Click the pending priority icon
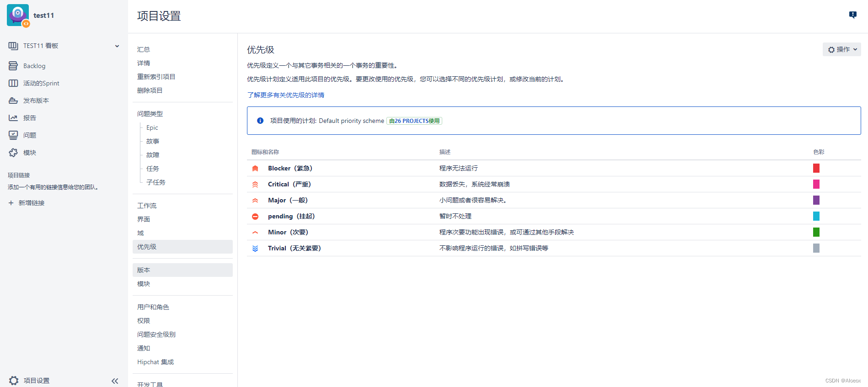 (255, 216)
